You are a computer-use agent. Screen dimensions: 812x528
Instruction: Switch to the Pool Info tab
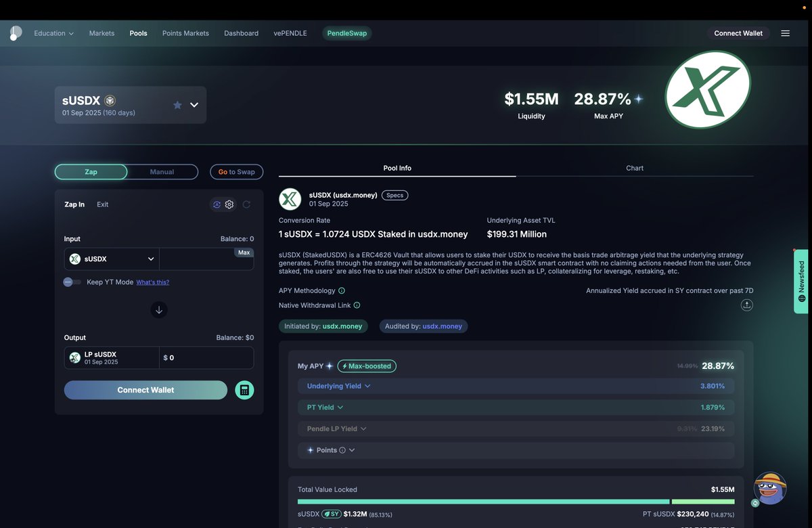coord(397,168)
